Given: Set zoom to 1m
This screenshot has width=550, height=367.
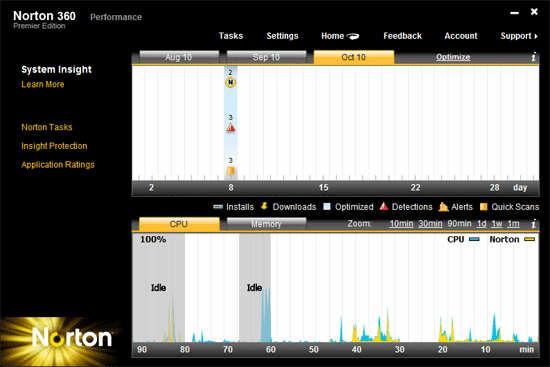Looking at the screenshot, I should point(513,223).
